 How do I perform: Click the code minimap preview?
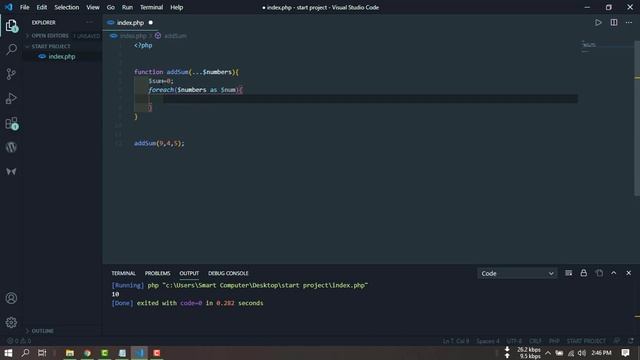coord(589,45)
